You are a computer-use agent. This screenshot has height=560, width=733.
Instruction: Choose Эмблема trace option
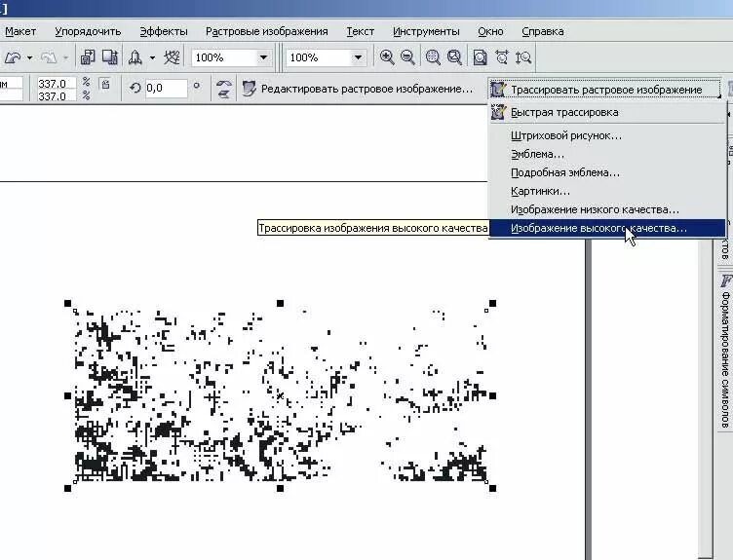[x=607, y=154]
